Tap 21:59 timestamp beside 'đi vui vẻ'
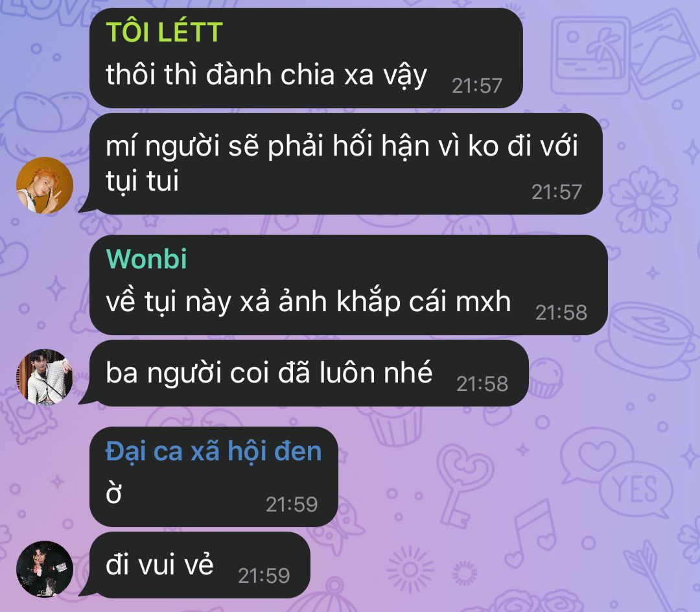This screenshot has width=700, height=612. tap(264, 576)
